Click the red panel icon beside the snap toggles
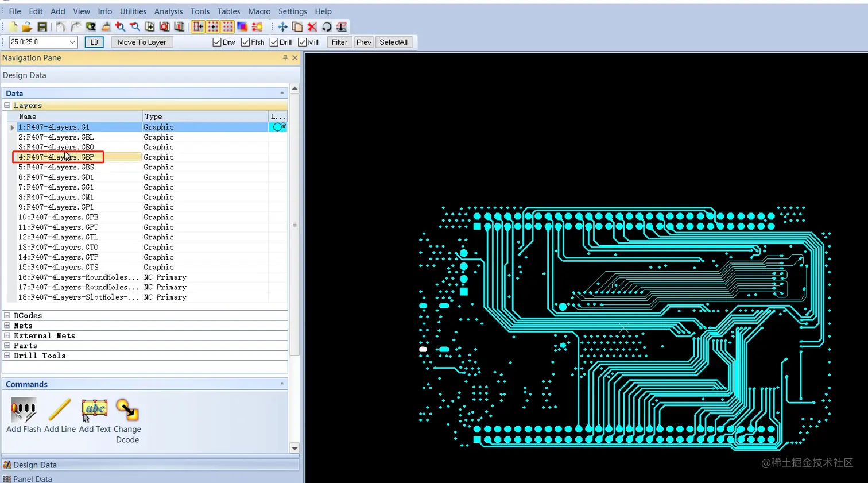The height and width of the screenshot is (483, 868). (180, 26)
